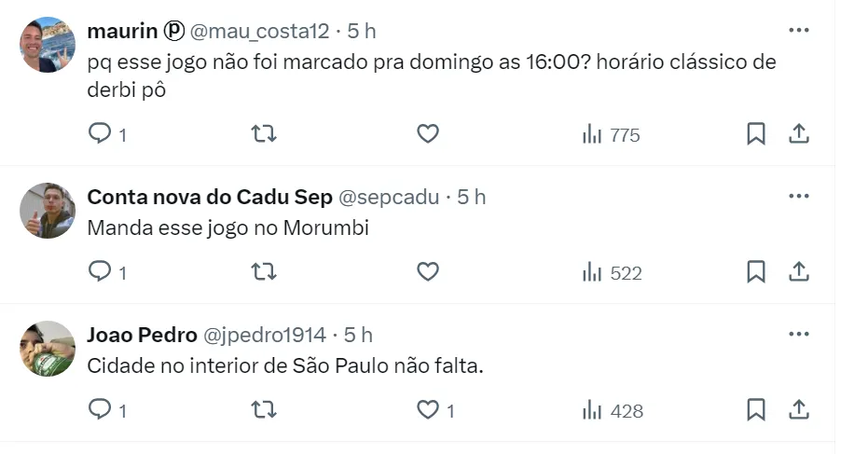Image resolution: width=868 pixels, height=454 pixels.
Task: View analytics showing 428 views
Action: (x=613, y=411)
